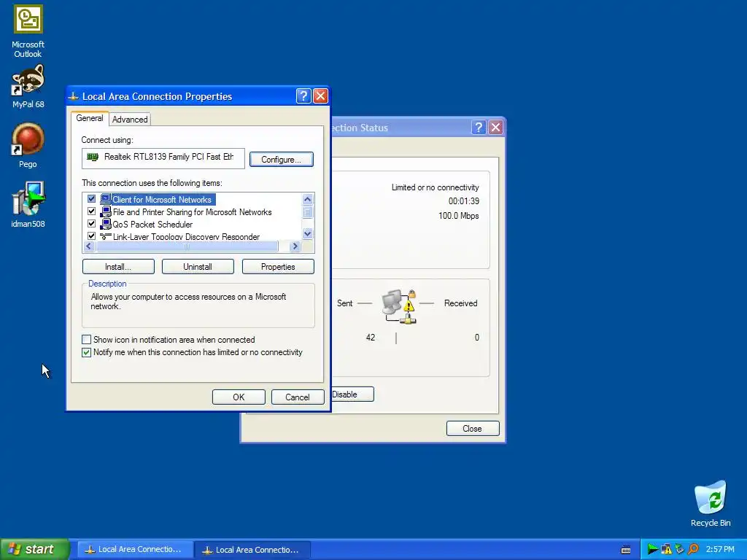Click the Realtek network adapter card icon

click(93, 157)
